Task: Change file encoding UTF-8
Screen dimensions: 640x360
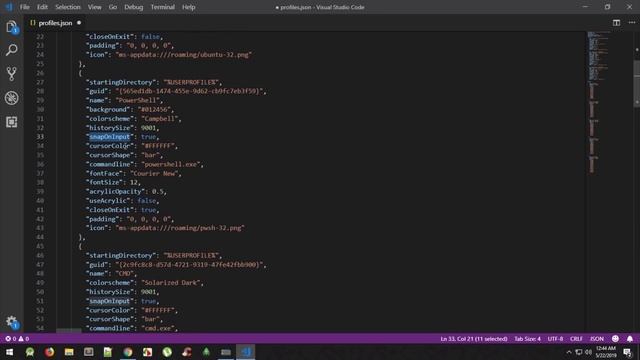Action: coord(555,339)
